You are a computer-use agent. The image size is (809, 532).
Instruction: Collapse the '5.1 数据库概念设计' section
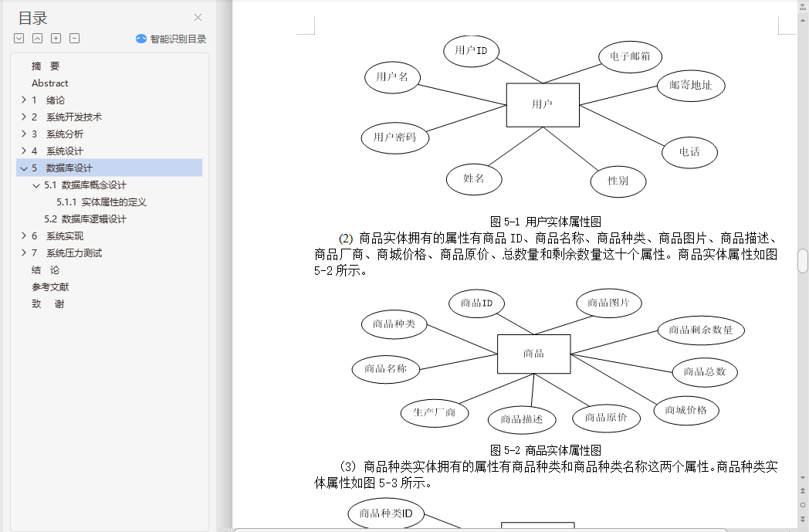(36, 185)
